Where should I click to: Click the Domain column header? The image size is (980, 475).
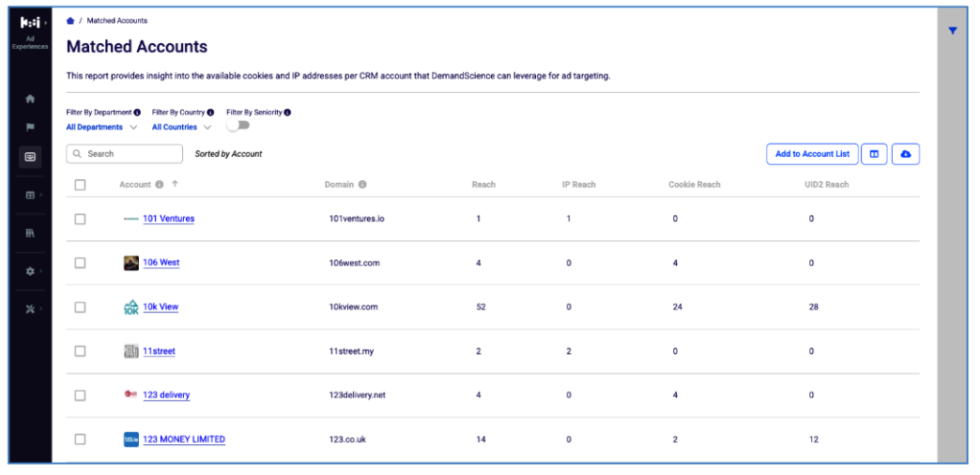(339, 184)
